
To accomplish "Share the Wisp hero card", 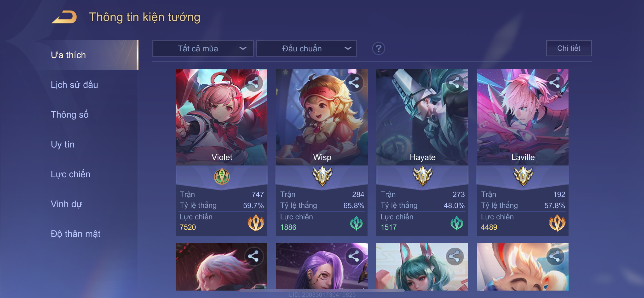I will point(354,82).
